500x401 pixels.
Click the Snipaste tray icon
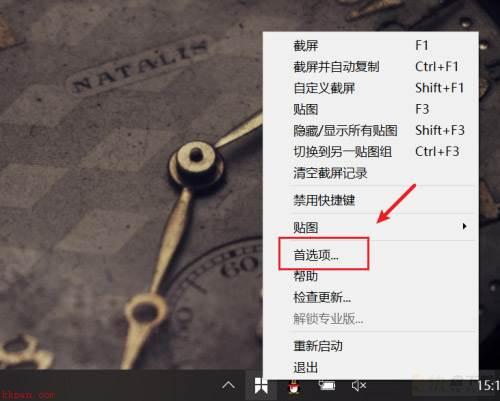coord(261,387)
